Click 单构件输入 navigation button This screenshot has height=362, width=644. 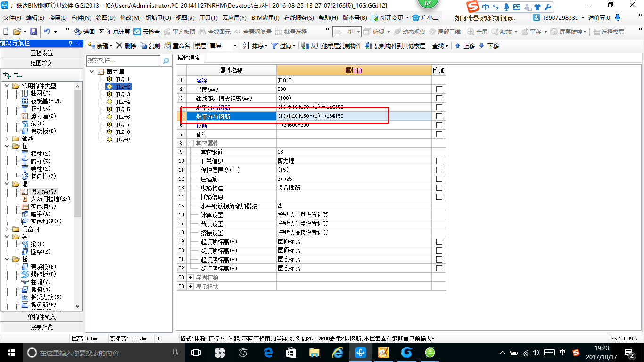41,317
